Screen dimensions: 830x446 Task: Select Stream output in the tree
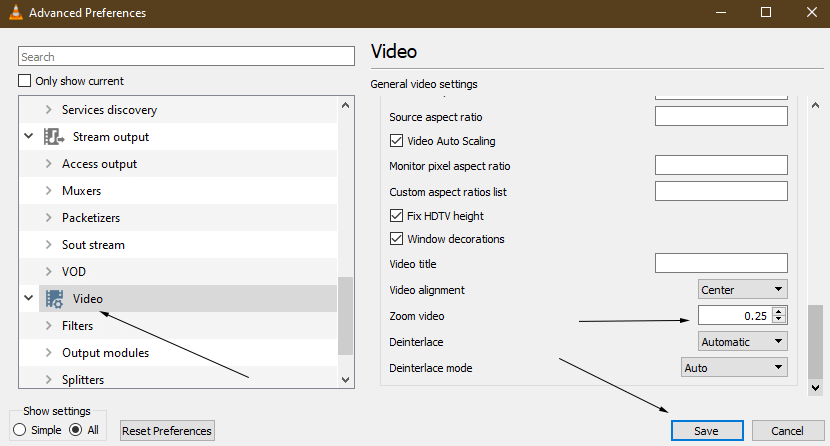coord(111,136)
